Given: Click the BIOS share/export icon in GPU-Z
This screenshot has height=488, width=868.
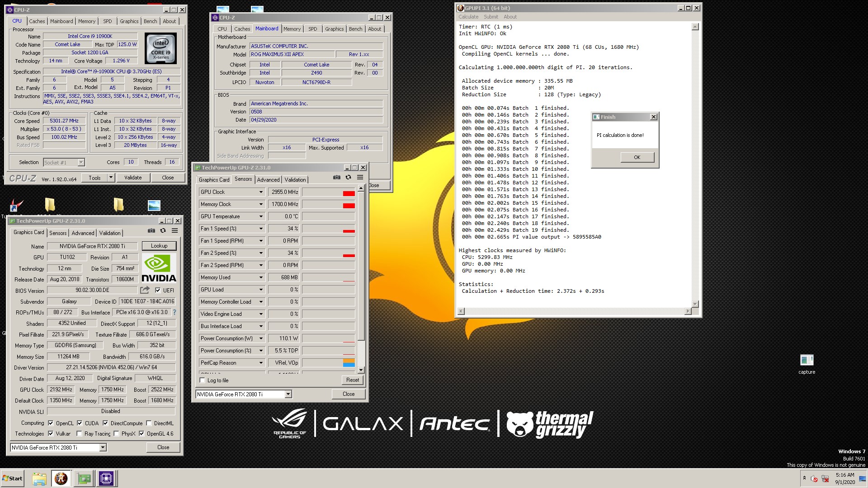Looking at the screenshot, I should coord(145,290).
